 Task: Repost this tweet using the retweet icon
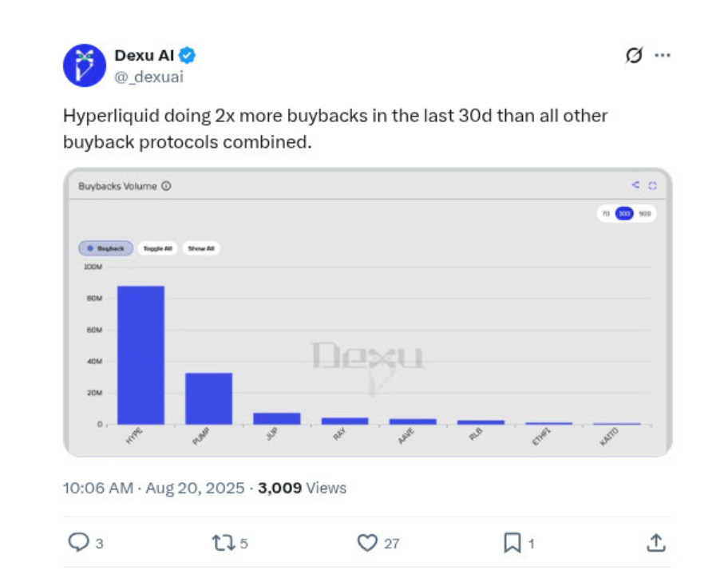tap(223, 543)
